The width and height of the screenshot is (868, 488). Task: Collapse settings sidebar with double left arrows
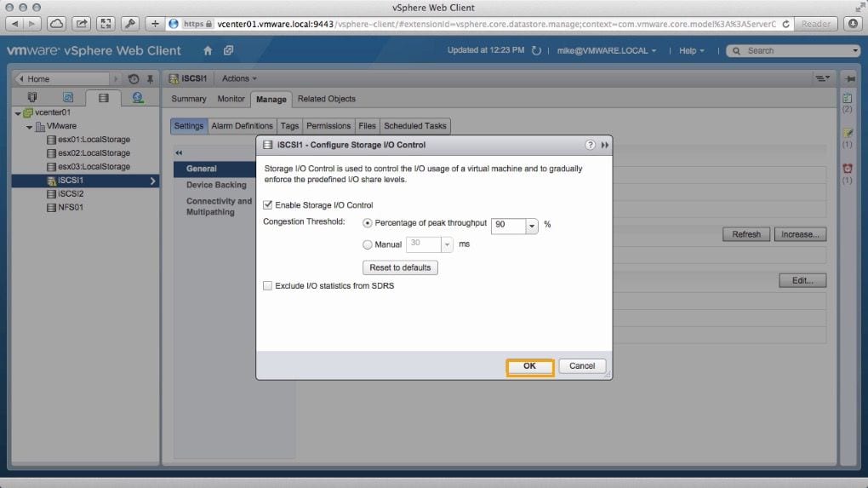[x=179, y=152]
